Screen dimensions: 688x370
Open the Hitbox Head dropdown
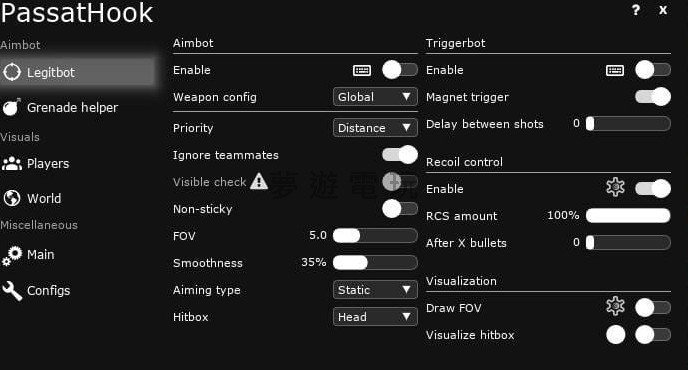[x=375, y=316]
